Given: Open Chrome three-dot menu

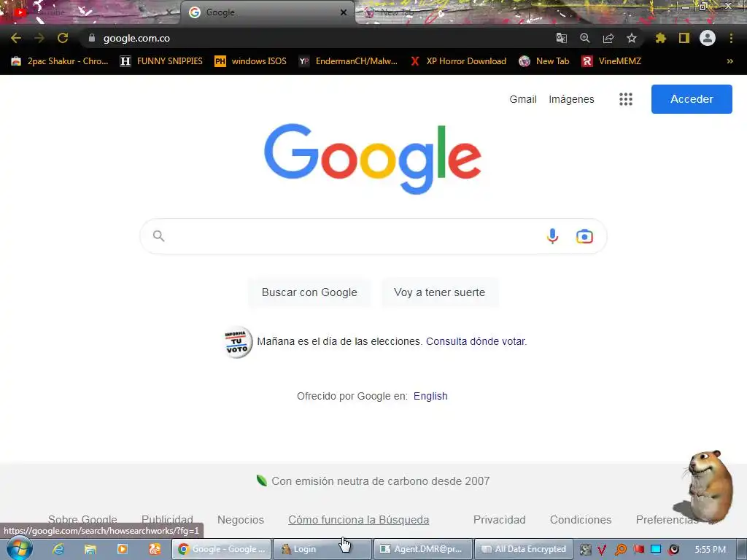Looking at the screenshot, I should (731, 38).
